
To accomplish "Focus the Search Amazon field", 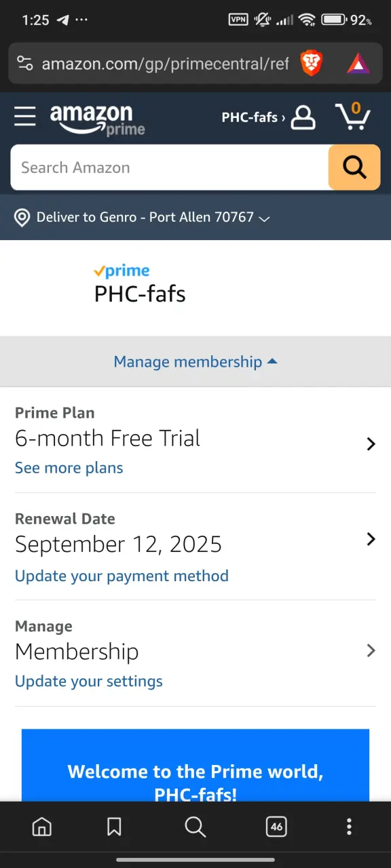I will click(170, 167).
